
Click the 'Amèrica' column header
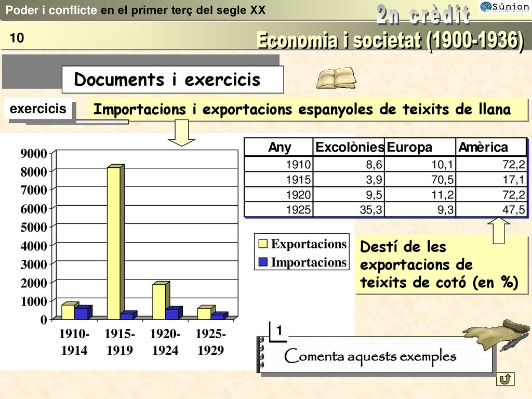coord(491,147)
